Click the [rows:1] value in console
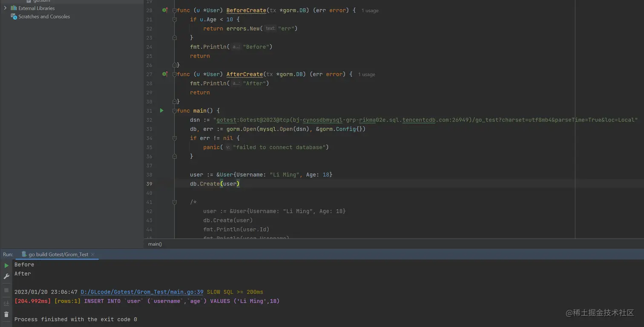Image resolution: width=644 pixels, height=327 pixels. click(67, 301)
